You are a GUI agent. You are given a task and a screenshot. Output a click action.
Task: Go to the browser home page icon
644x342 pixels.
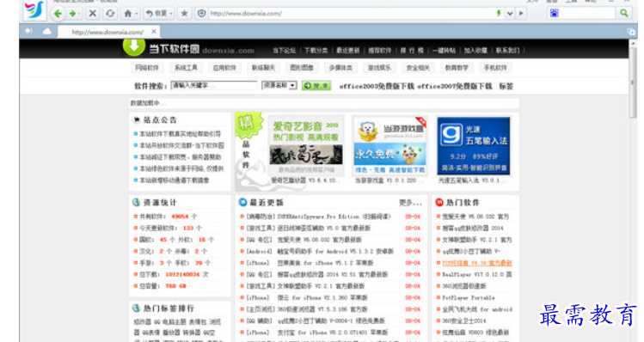point(128,14)
